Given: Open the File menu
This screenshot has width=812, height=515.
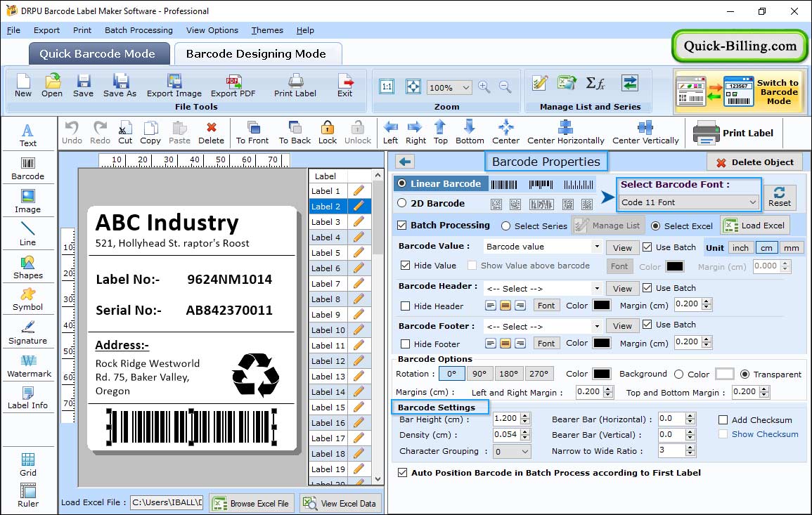Looking at the screenshot, I should coord(13,30).
